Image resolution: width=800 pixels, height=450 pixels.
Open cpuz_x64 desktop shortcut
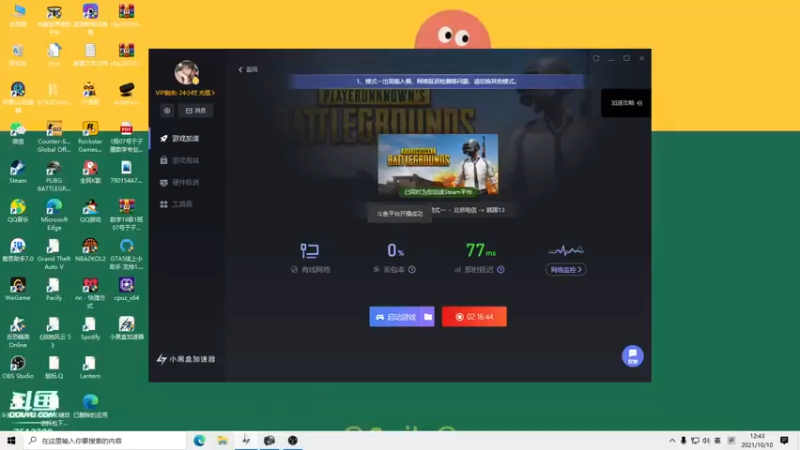pos(126,289)
